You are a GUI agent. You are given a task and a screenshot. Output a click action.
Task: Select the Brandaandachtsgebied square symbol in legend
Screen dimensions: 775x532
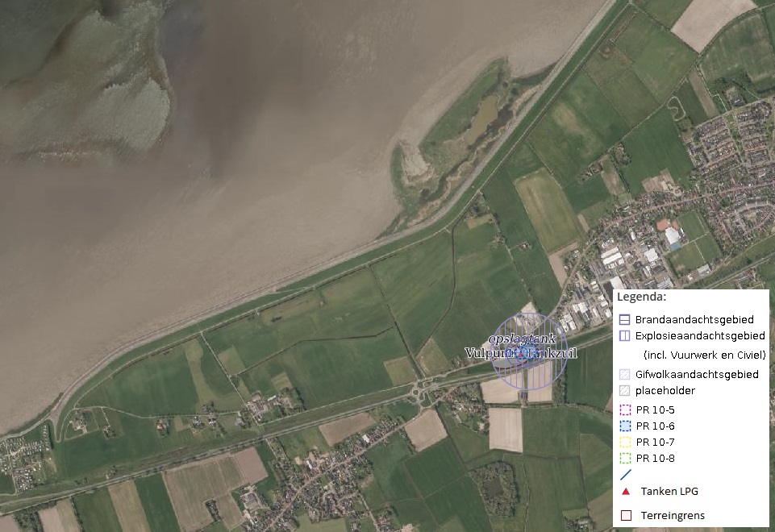click(624, 321)
